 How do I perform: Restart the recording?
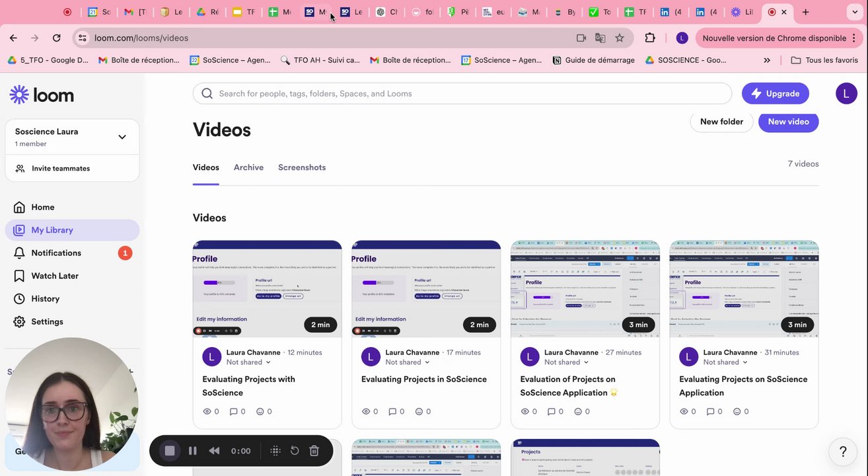(x=295, y=451)
